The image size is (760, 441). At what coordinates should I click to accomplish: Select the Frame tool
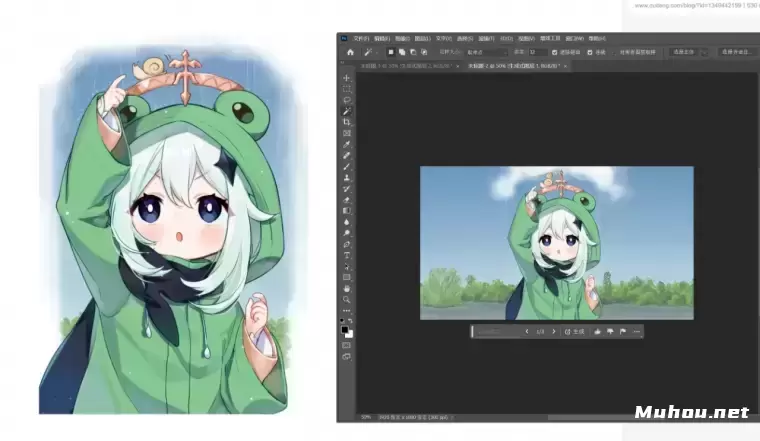pyautogui.click(x=347, y=133)
